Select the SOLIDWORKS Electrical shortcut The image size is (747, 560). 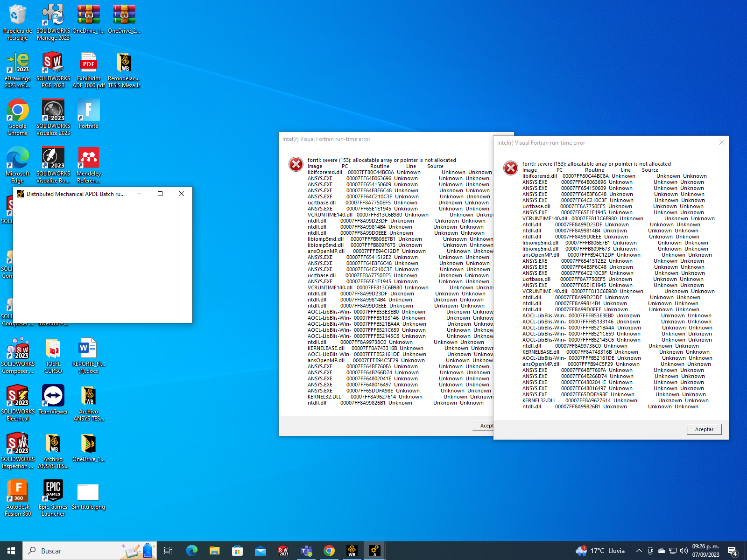18,403
